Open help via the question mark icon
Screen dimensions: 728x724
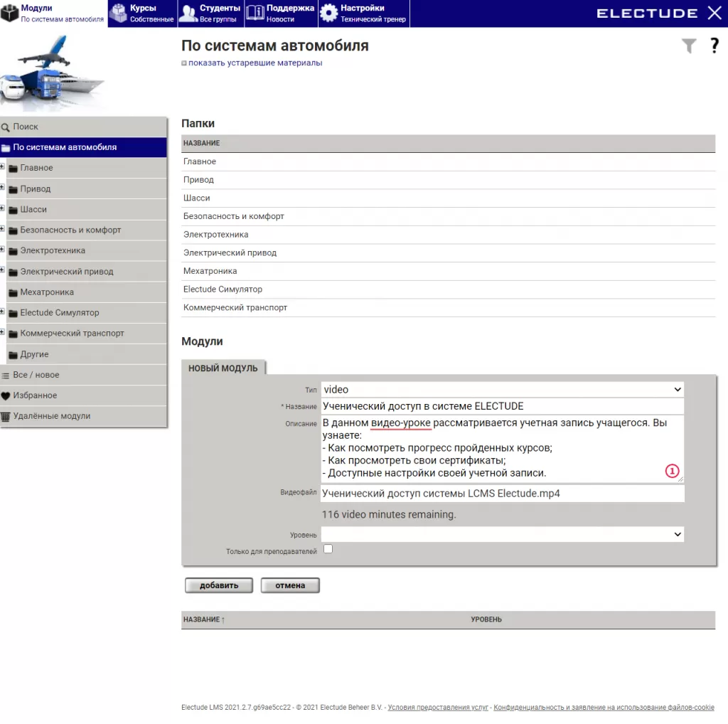[714, 46]
